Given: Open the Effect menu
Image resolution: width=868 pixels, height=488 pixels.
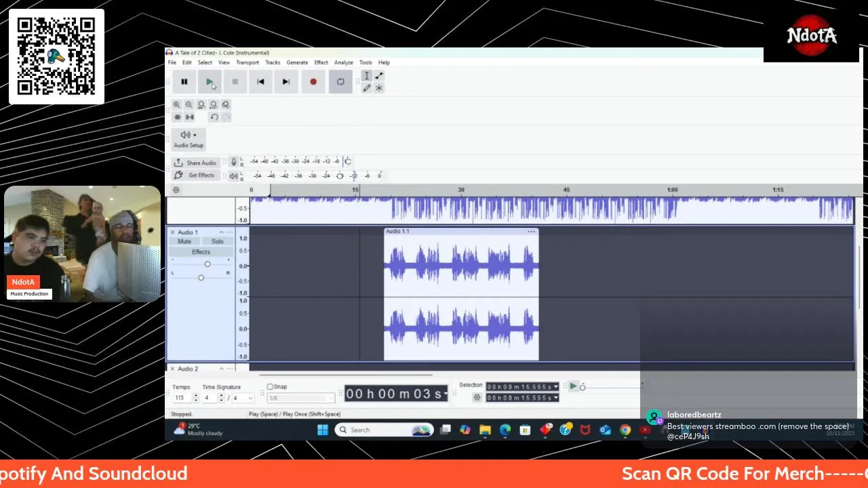Looking at the screenshot, I should coord(321,62).
